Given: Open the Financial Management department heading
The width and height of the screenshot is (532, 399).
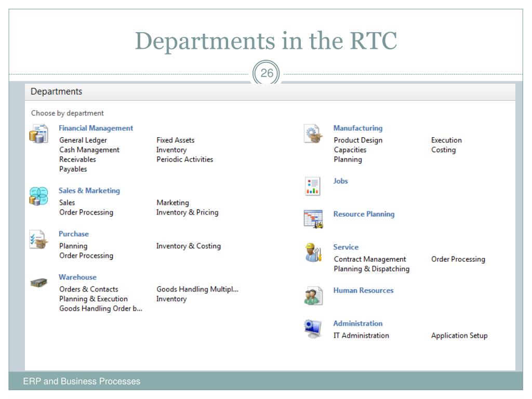Looking at the screenshot, I should [96, 128].
